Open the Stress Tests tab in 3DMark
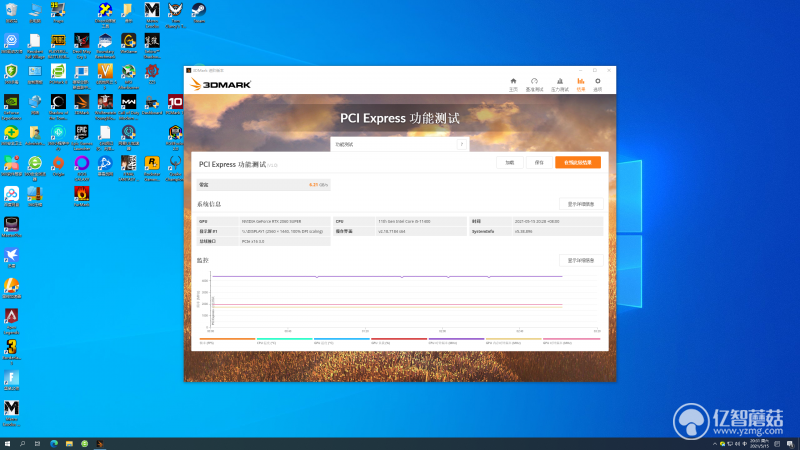 tap(560, 84)
